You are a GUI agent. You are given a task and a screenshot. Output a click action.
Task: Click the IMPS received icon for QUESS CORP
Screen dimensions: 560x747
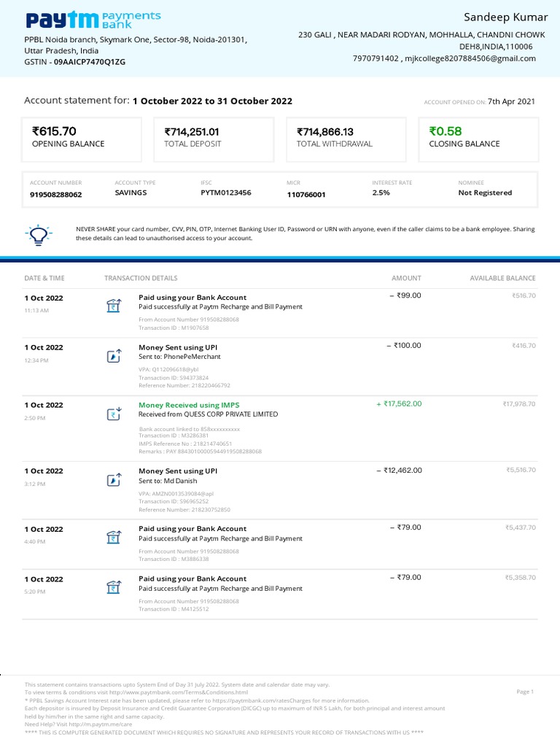pos(113,414)
